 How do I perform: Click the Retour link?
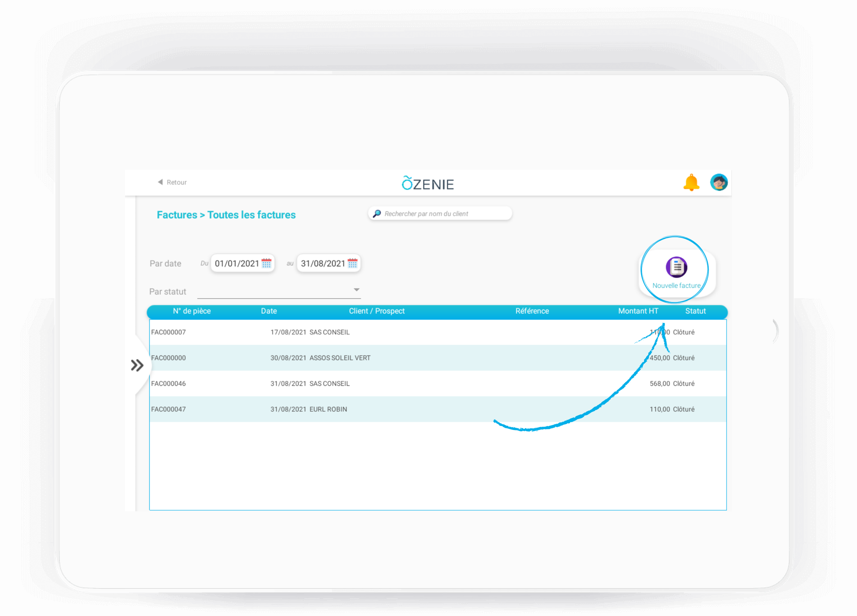[177, 182]
